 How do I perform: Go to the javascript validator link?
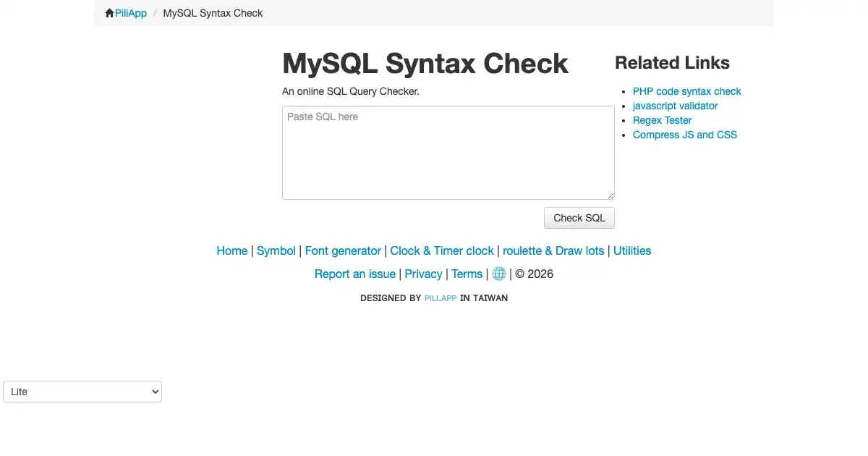click(x=675, y=106)
